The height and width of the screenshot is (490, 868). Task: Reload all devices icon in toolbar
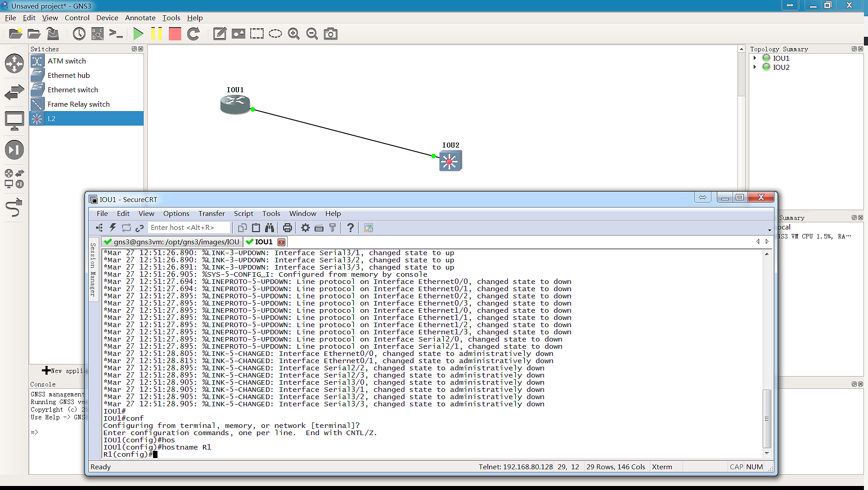click(x=193, y=34)
